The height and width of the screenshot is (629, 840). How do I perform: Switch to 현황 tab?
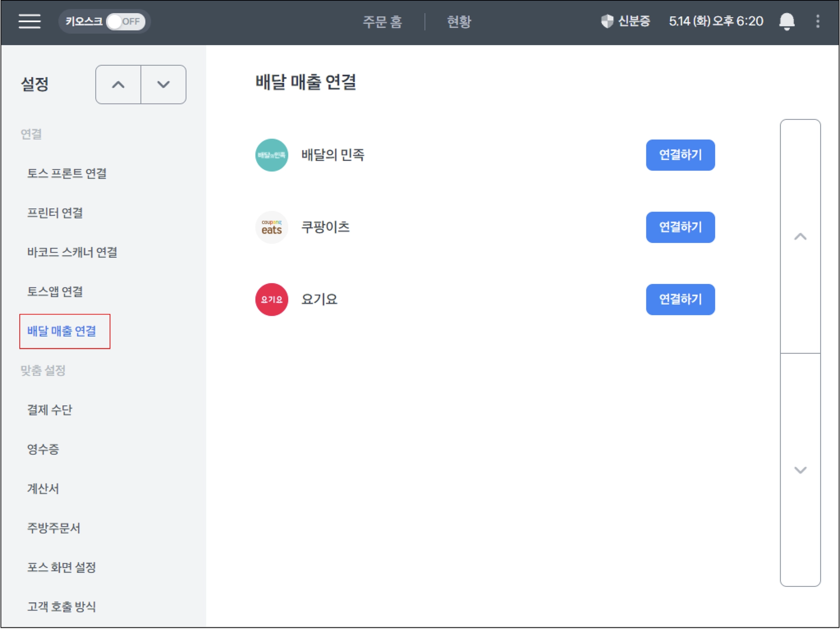click(x=459, y=21)
